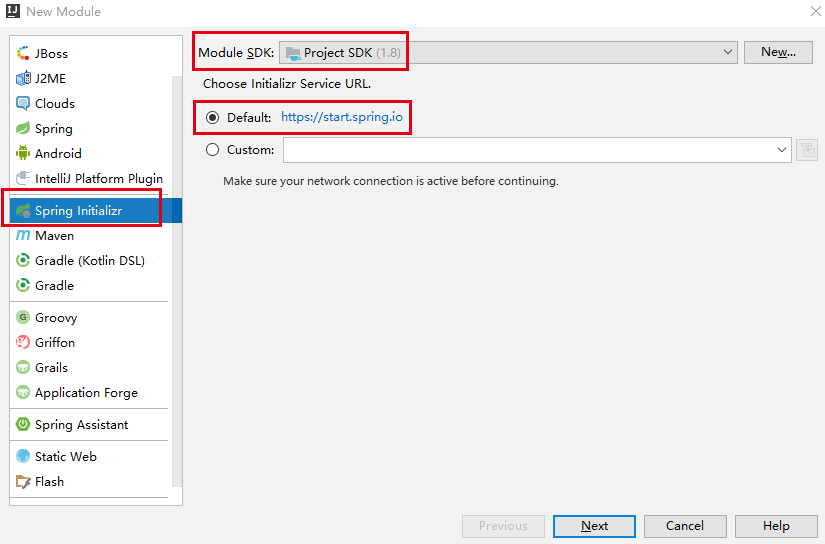Screen dimensions: 825x544
Task: Select the "IntelliJ Platform Plugin" entry text
Action: [99, 179]
